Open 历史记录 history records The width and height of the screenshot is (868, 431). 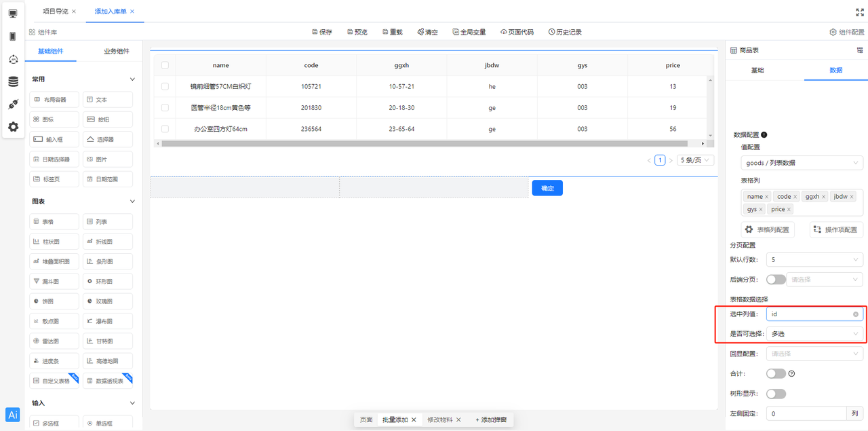coord(565,32)
